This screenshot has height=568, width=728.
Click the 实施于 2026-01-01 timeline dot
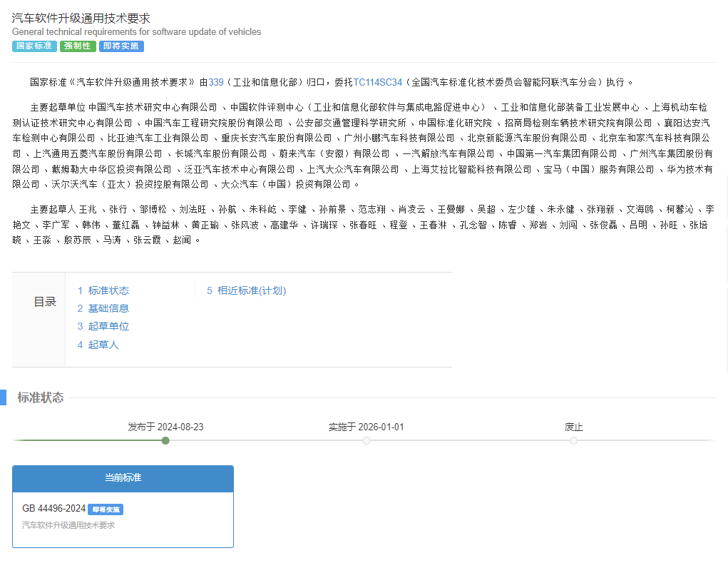click(x=366, y=441)
